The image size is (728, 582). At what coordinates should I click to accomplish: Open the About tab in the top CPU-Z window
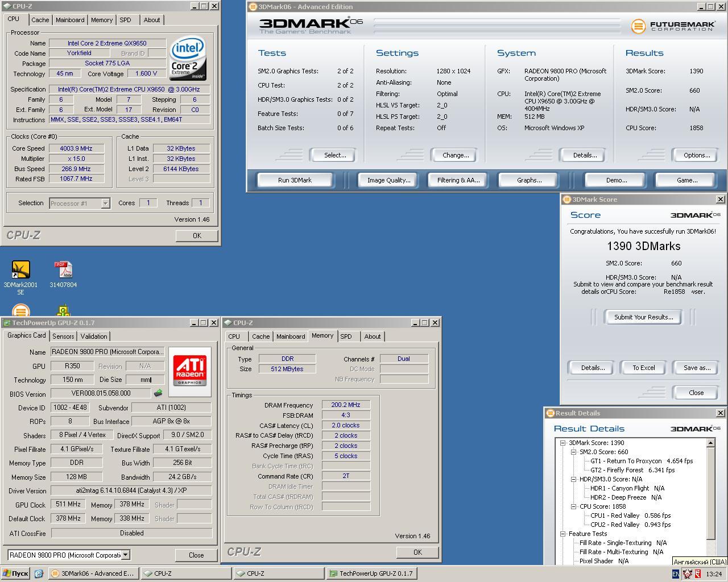[x=152, y=20]
